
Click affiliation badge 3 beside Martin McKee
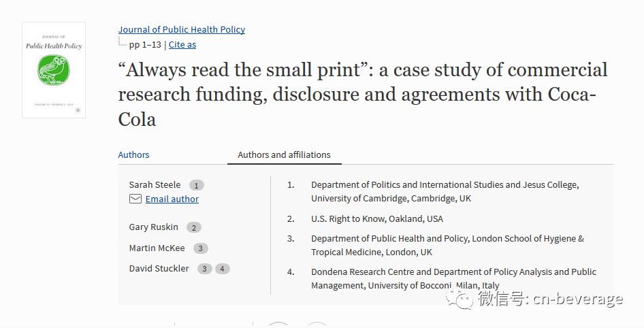click(x=200, y=248)
